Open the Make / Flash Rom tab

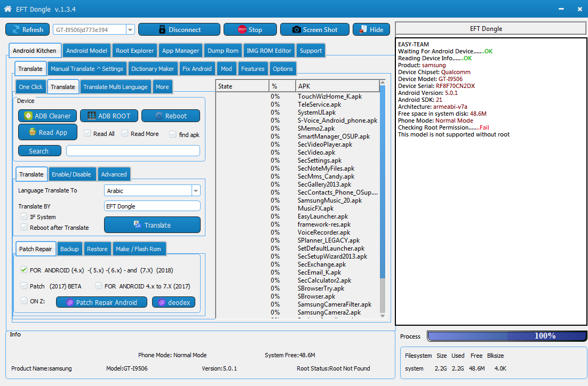(138, 249)
